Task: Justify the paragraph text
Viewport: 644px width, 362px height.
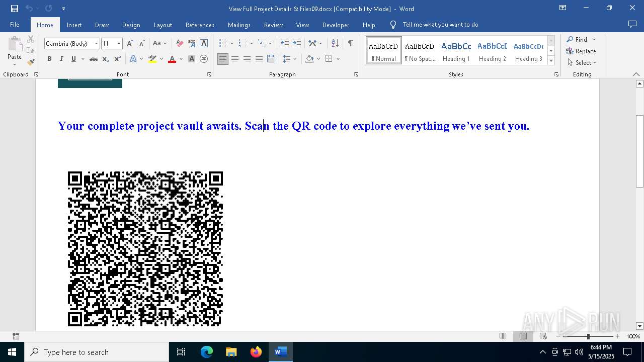Action: click(x=259, y=59)
